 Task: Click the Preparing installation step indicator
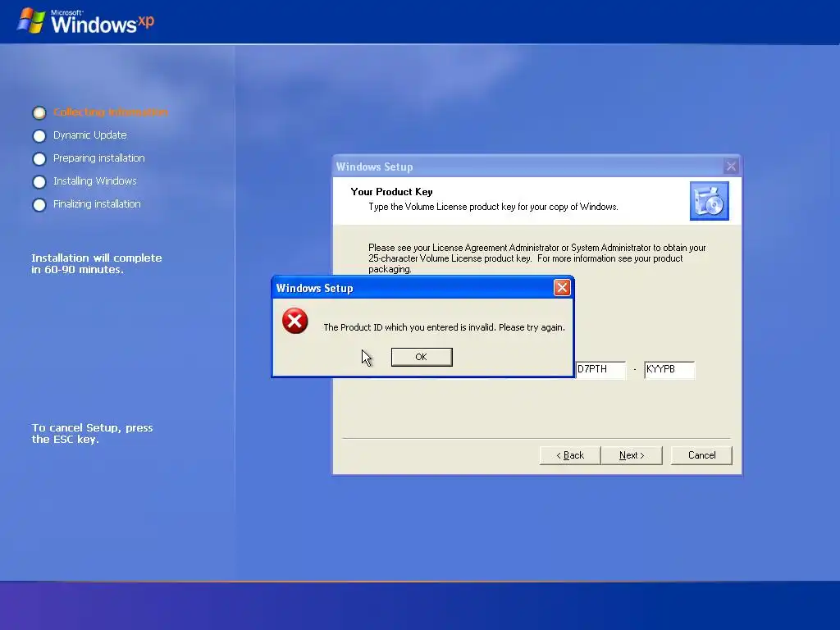point(39,158)
